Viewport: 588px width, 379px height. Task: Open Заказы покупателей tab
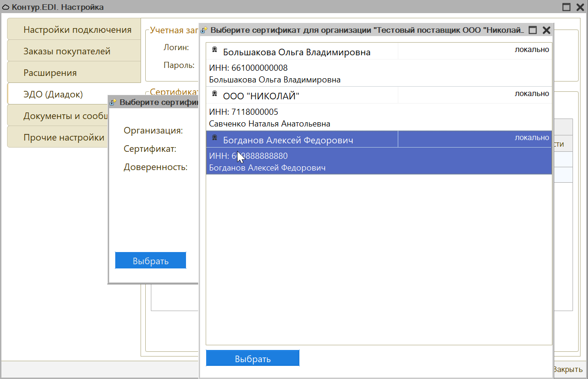[x=74, y=51]
